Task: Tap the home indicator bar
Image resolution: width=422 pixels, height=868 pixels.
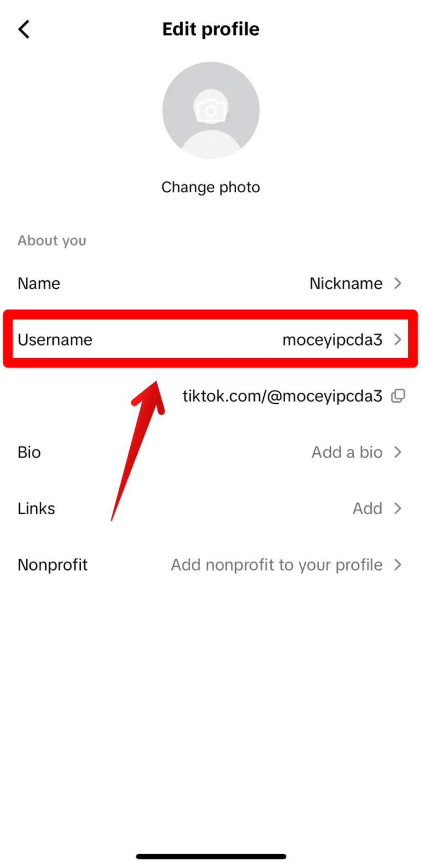Action: [x=211, y=856]
